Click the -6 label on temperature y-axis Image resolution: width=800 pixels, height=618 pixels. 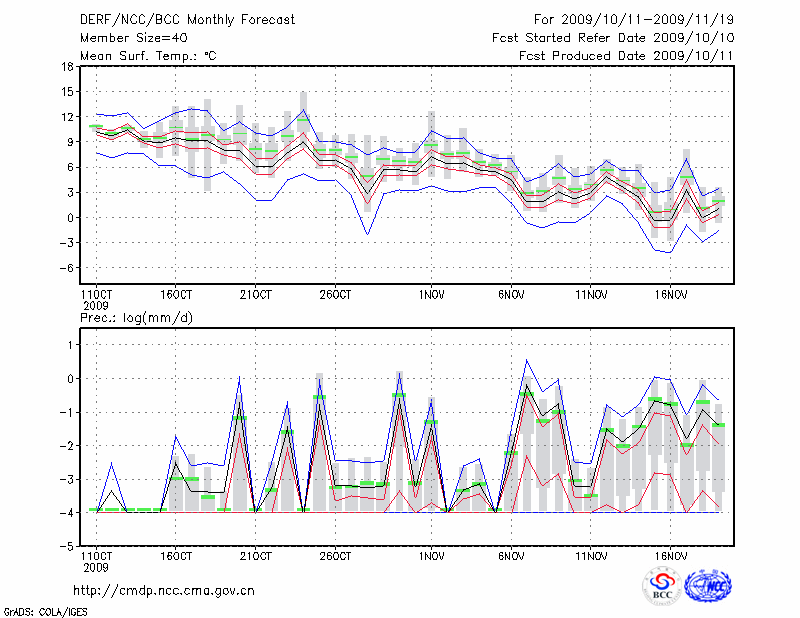pos(66,268)
